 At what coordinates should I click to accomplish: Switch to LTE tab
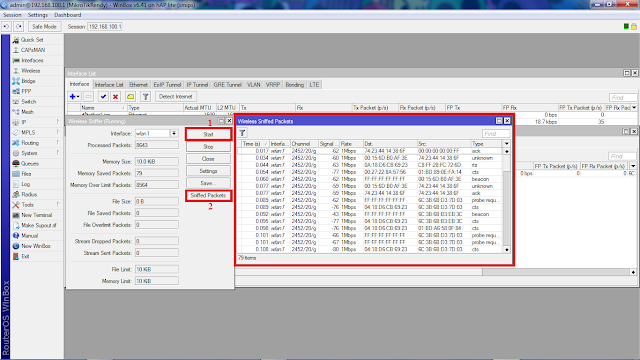[x=314, y=84]
